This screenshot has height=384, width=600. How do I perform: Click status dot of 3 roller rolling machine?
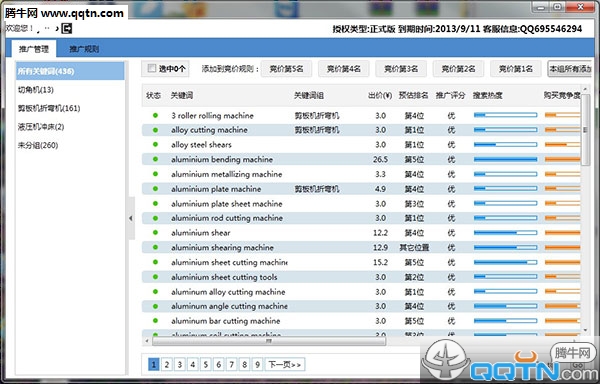point(155,115)
